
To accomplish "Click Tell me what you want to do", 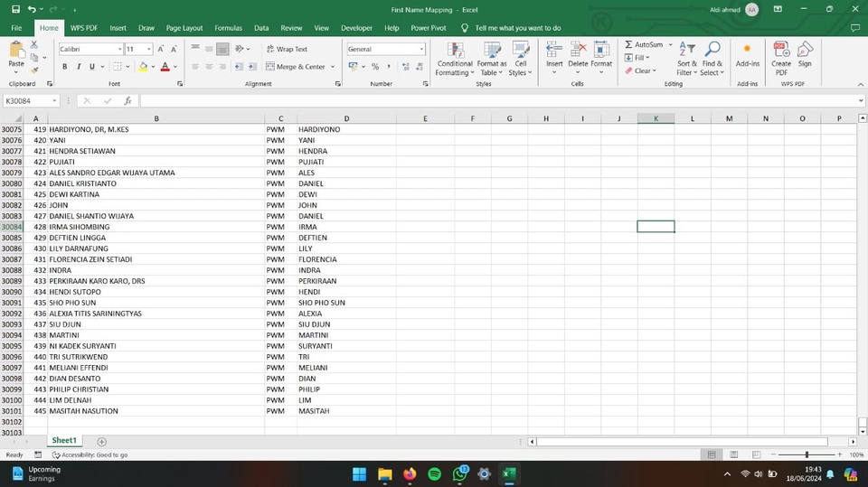I will tap(517, 28).
